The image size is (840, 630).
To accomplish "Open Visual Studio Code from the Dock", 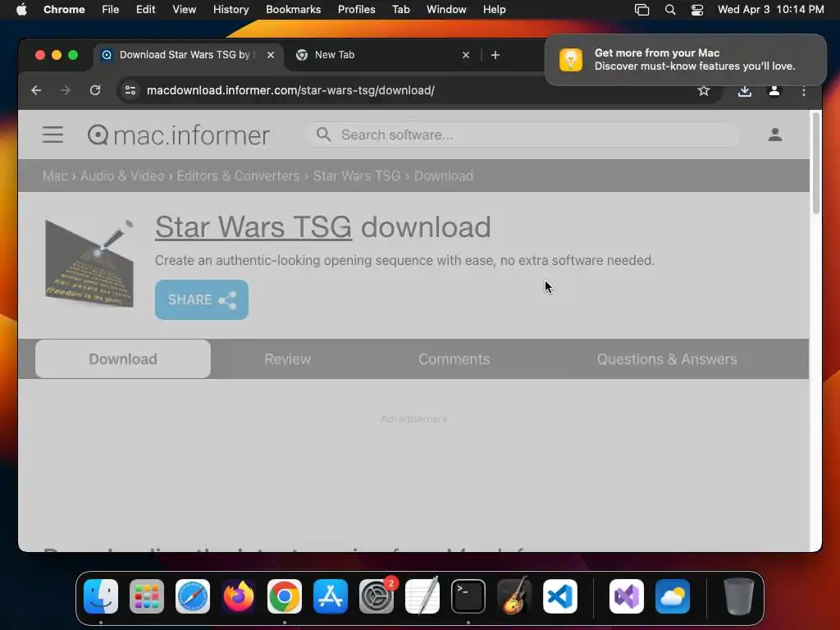I will click(x=559, y=596).
